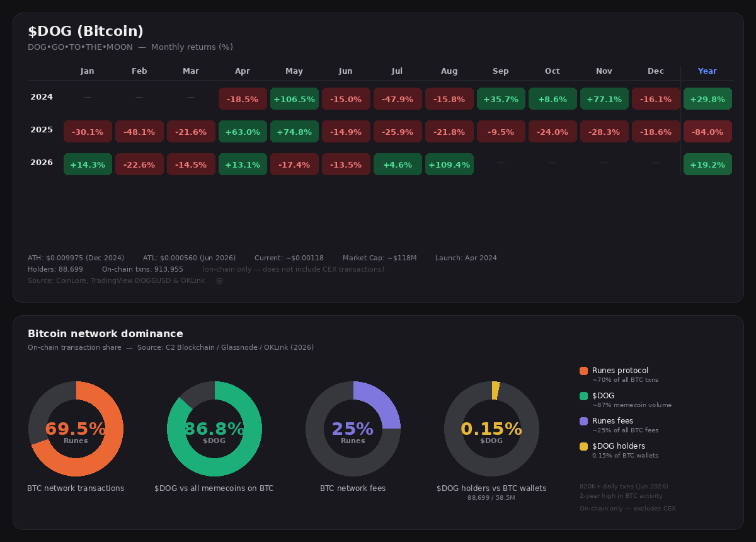Click the -28.3% November 2025 cell

(x=604, y=132)
